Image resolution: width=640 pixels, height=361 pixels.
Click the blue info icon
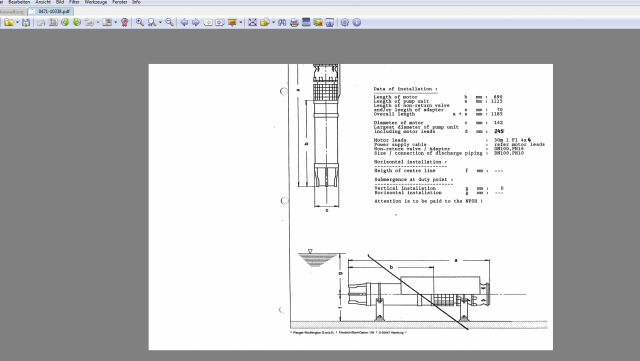(x=357, y=22)
